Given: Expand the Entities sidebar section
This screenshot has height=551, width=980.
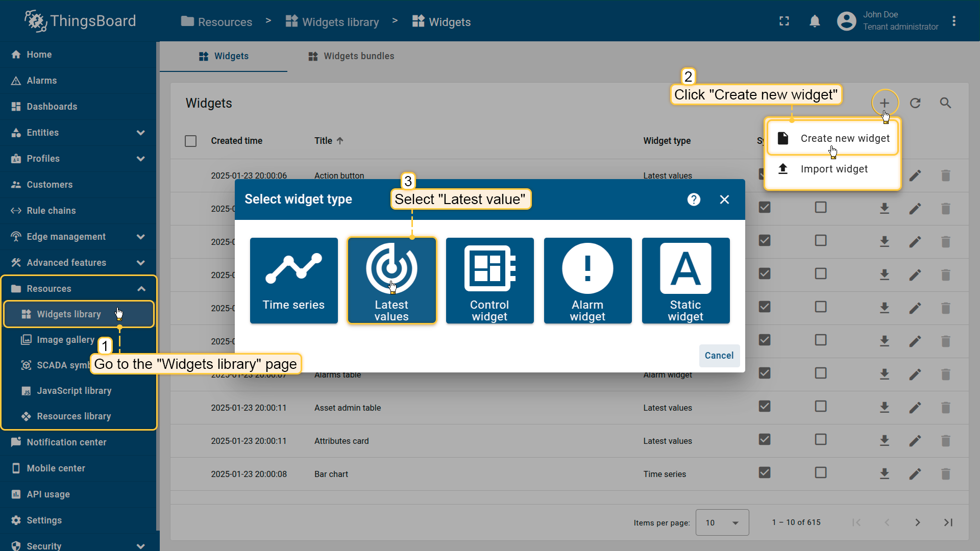Looking at the screenshot, I should coord(140,133).
